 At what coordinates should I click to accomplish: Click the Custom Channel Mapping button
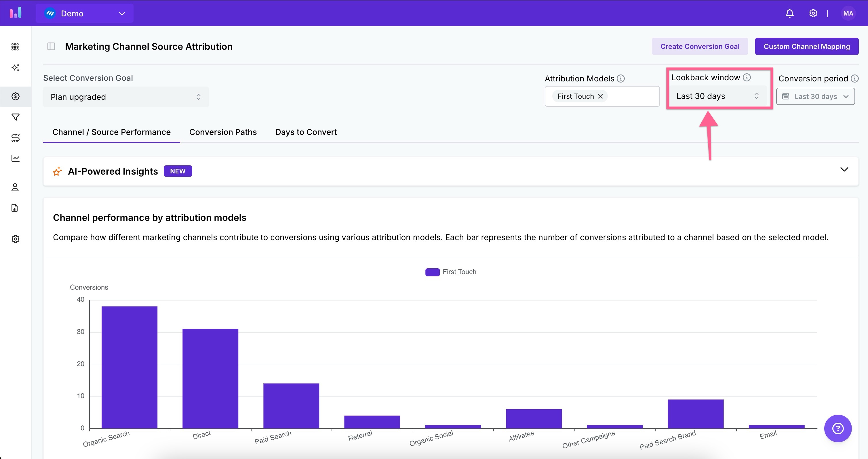(x=806, y=47)
